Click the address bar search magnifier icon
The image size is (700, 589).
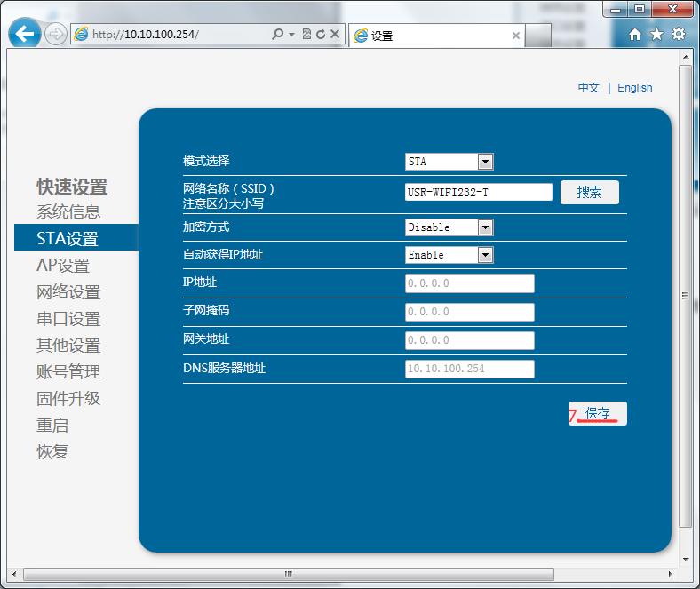tap(278, 35)
